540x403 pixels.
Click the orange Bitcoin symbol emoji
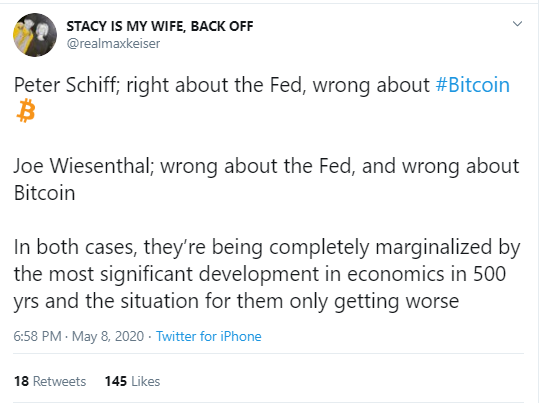pos(26,111)
